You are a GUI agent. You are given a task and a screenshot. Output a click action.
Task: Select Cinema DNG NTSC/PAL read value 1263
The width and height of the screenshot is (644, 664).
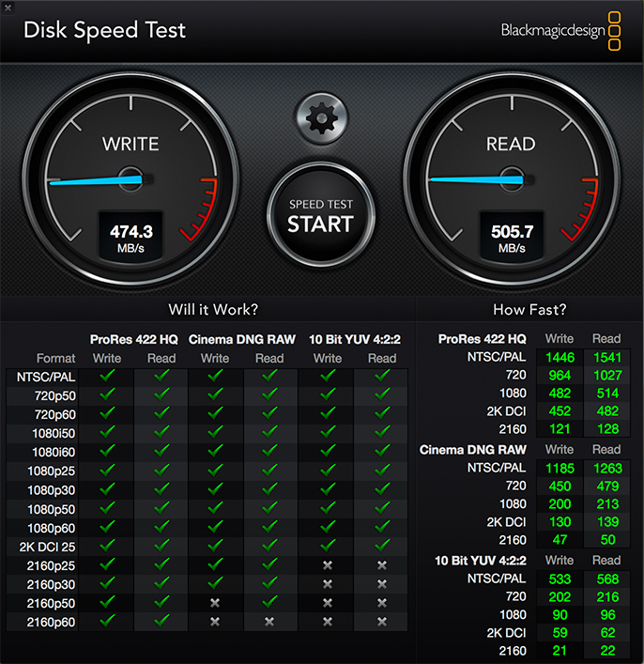(x=607, y=469)
